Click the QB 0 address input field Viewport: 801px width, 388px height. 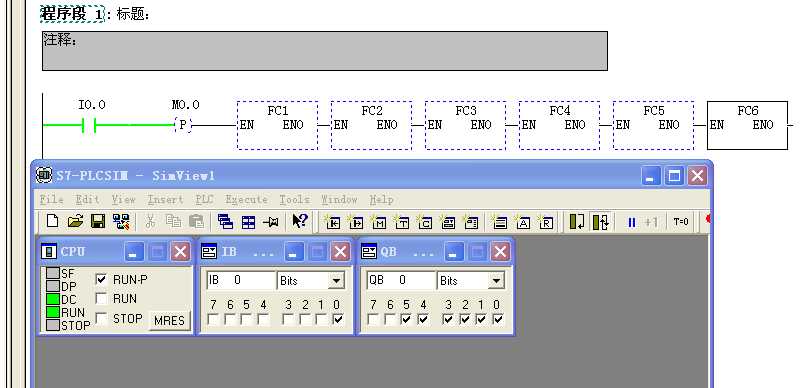pos(401,280)
